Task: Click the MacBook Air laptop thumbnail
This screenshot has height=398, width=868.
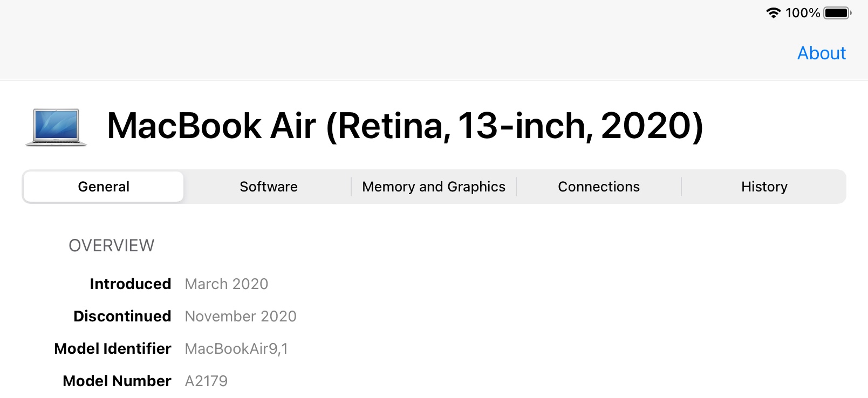Action: click(x=56, y=127)
